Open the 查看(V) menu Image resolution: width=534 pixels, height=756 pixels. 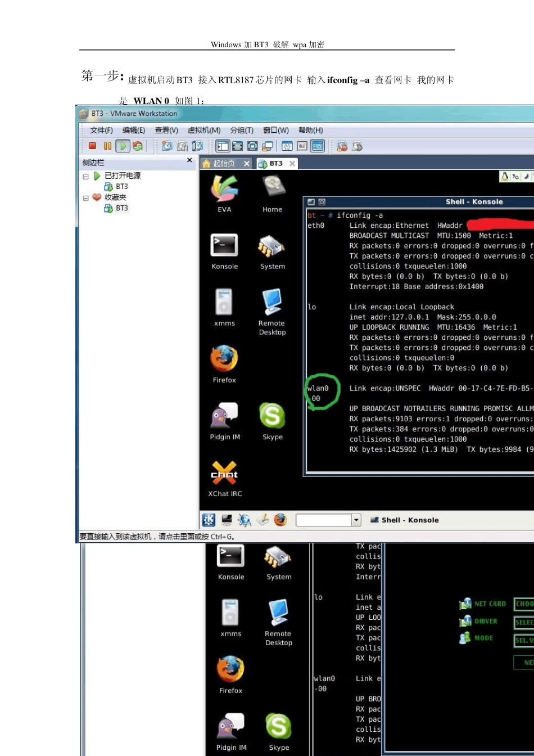pyautogui.click(x=166, y=130)
